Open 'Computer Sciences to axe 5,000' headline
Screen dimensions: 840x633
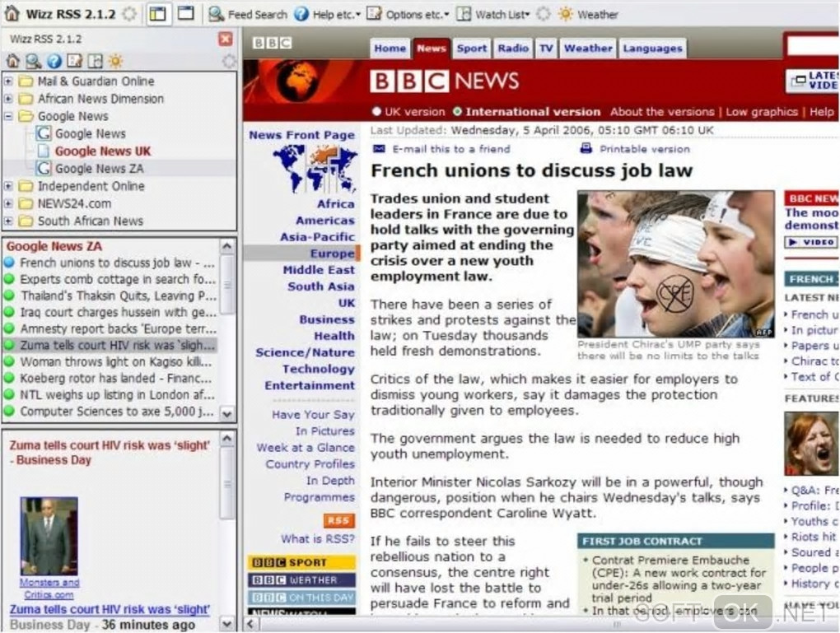(110, 412)
